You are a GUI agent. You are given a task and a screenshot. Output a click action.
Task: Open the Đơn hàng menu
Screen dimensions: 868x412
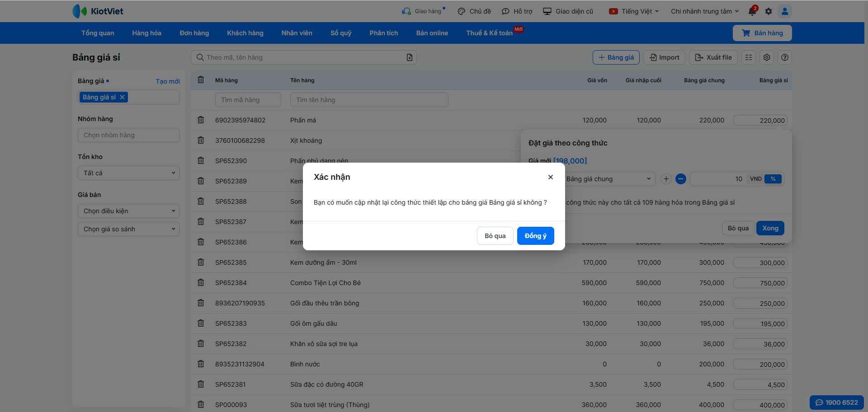(194, 33)
